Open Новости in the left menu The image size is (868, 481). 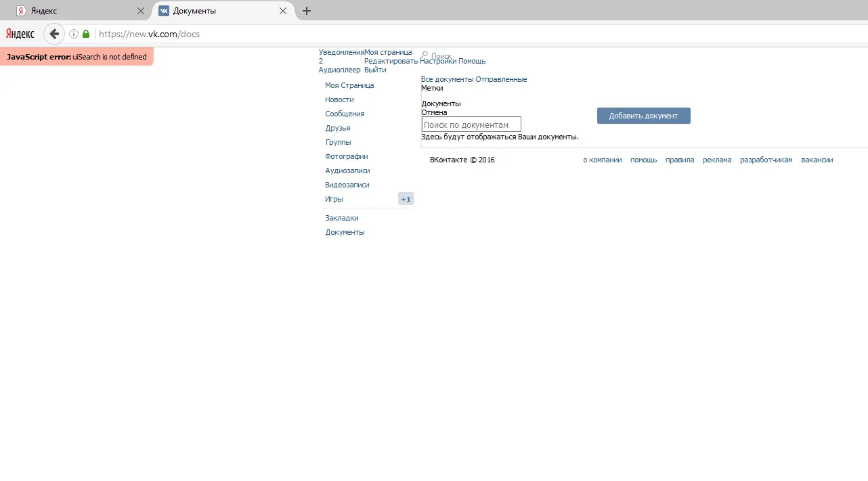(339, 99)
